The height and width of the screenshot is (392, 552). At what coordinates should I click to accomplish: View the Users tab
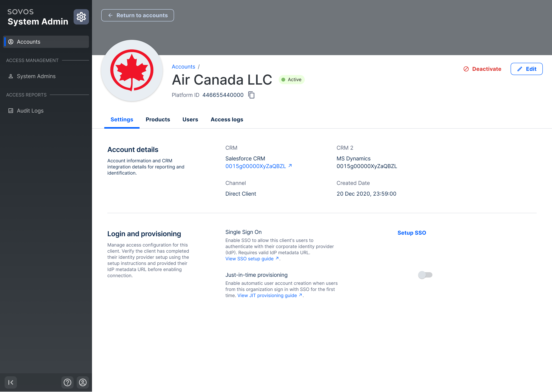[x=190, y=119]
